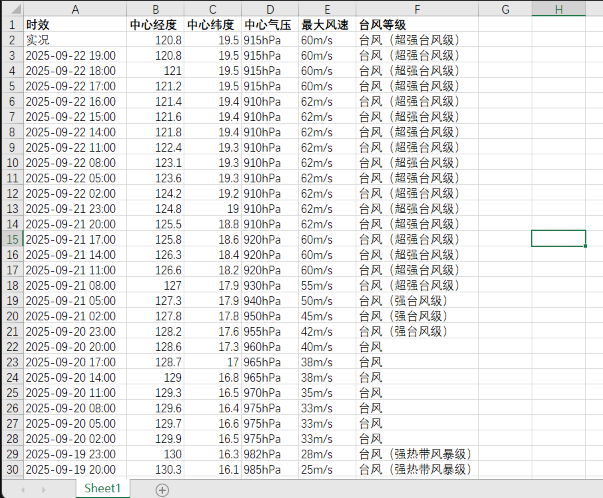Screen dimensions: 603x498
Task: Click longitude value 123.1
Action: pyautogui.click(x=155, y=163)
